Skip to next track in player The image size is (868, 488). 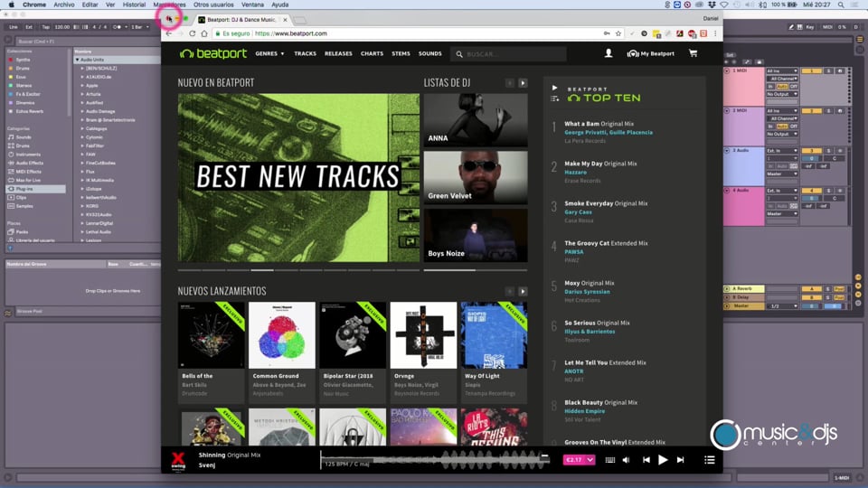(x=680, y=460)
